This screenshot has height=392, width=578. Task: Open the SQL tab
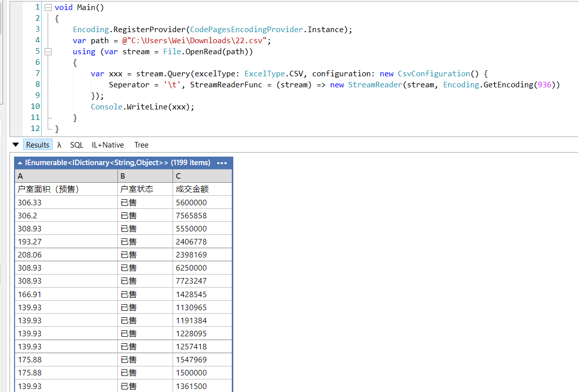(77, 145)
